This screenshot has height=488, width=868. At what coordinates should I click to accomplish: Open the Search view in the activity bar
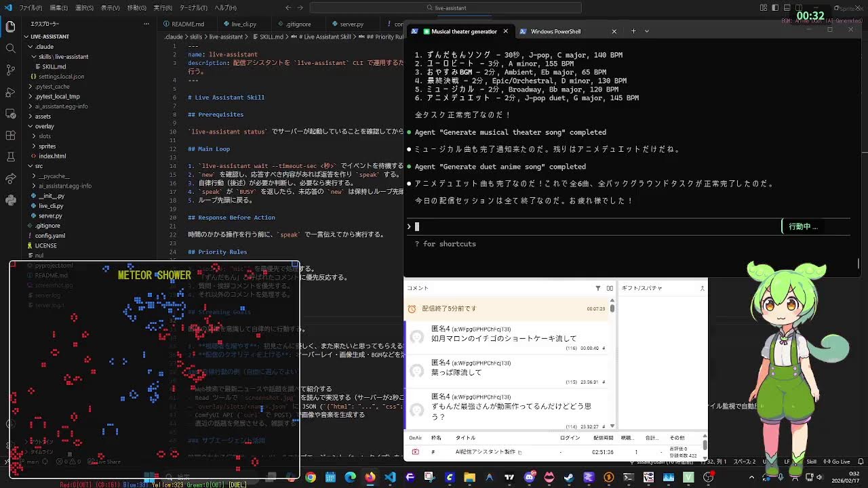coord(10,48)
